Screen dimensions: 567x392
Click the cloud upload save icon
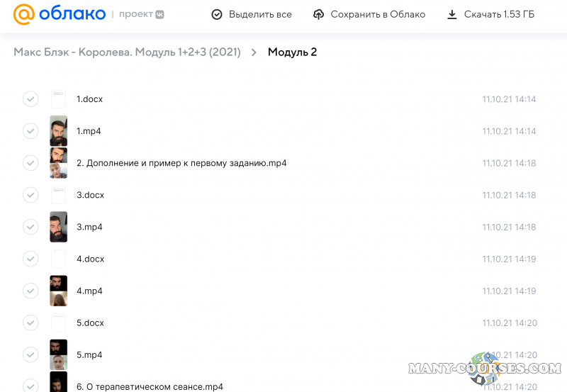(x=318, y=14)
